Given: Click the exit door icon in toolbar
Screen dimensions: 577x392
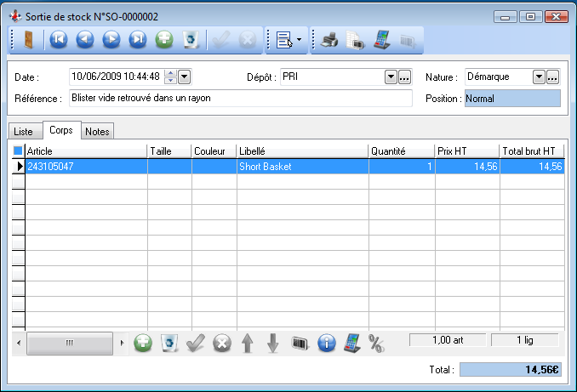Looking at the screenshot, I should tap(28, 39).
